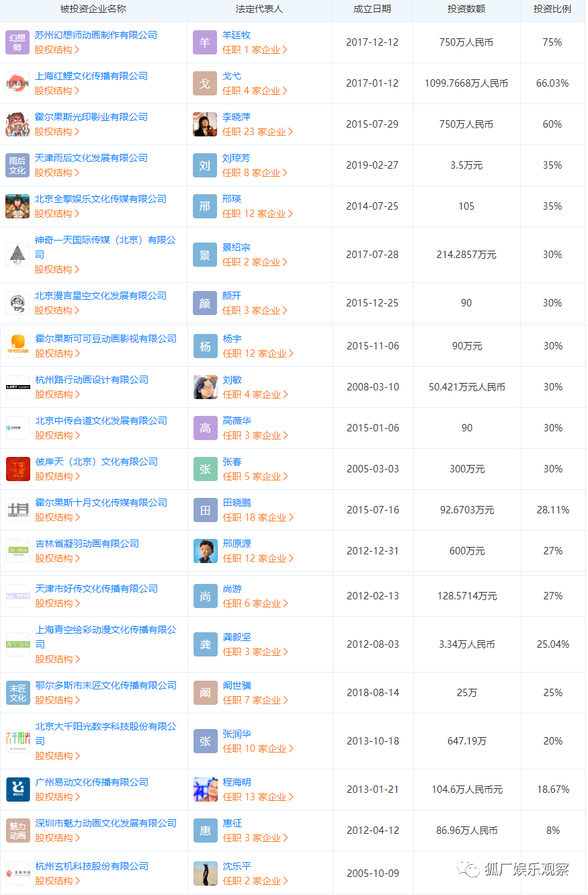The width and height of the screenshot is (588, 895).
Task: Click the 吉林省凝羽动画有限公司 green logo
Action: [18, 551]
